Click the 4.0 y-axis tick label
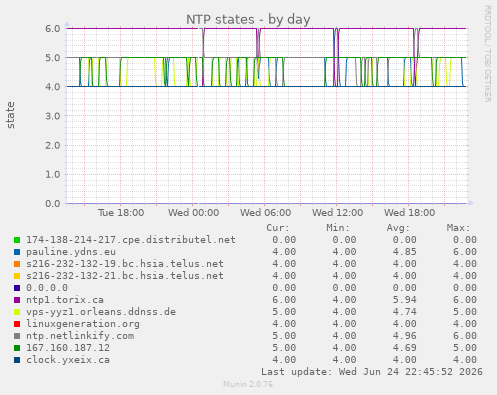This screenshot has height=395, width=497. (53, 87)
